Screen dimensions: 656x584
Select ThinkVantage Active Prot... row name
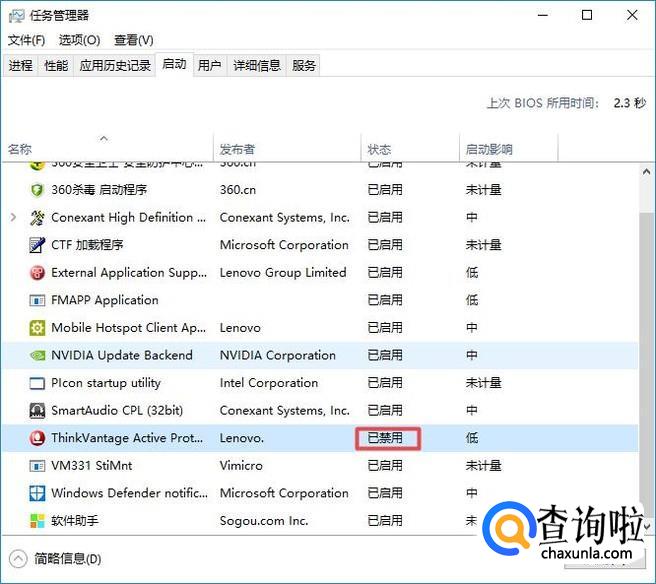[127, 438]
